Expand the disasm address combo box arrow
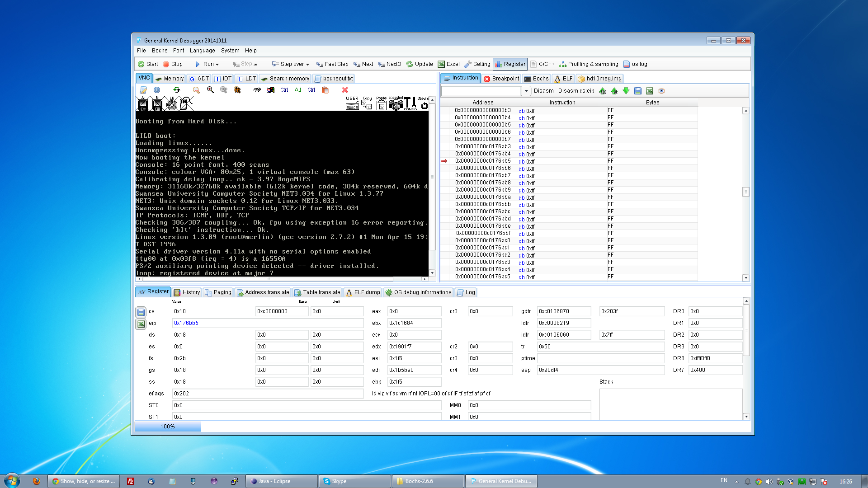868x488 pixels. [x=526, y=91]
